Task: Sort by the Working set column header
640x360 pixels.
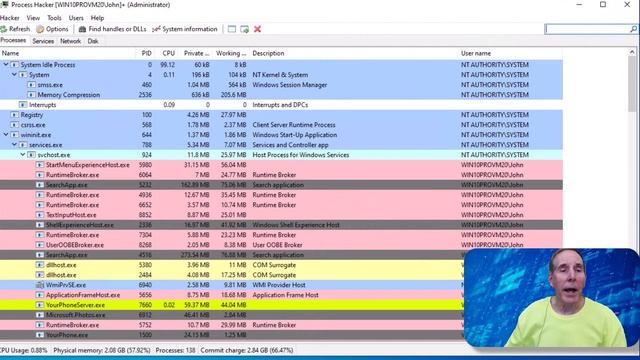Action: pos(231,53)
